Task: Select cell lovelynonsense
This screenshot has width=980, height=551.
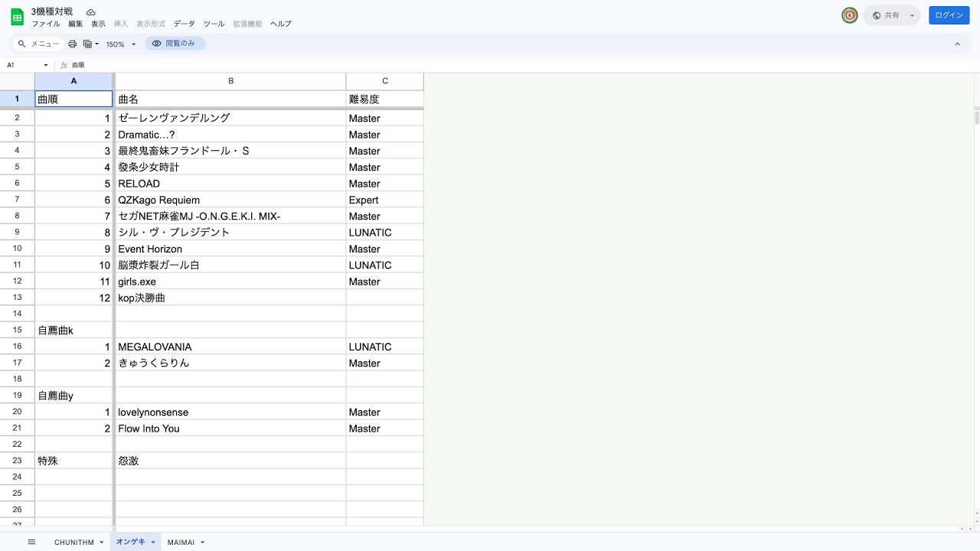Action: click(x=230, y=412)
